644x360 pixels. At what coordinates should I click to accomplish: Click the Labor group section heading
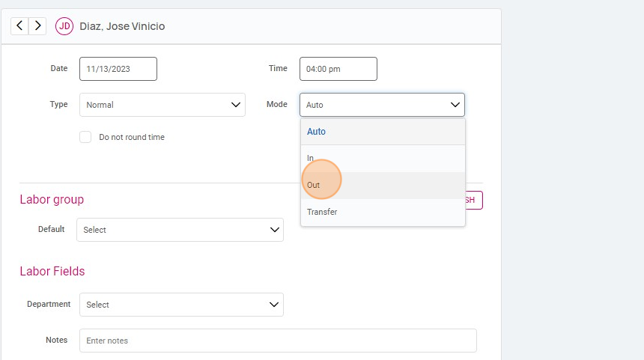[52, 200]
